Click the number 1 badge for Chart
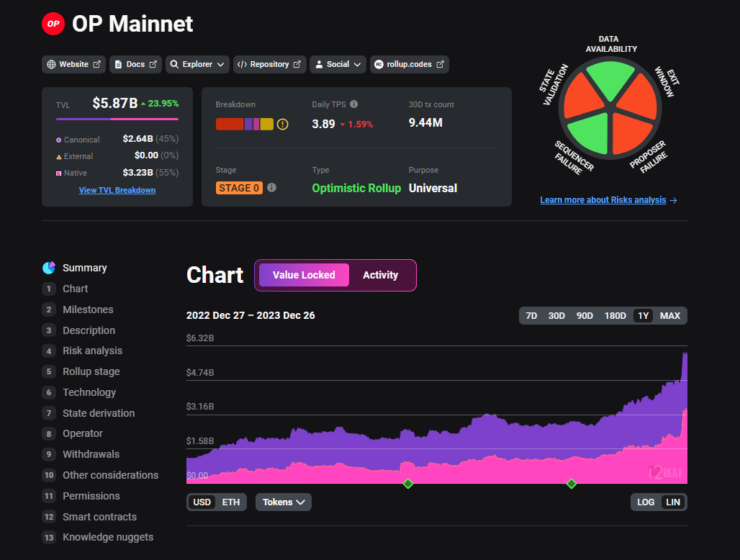740x560 pixels. click(49, 289)
